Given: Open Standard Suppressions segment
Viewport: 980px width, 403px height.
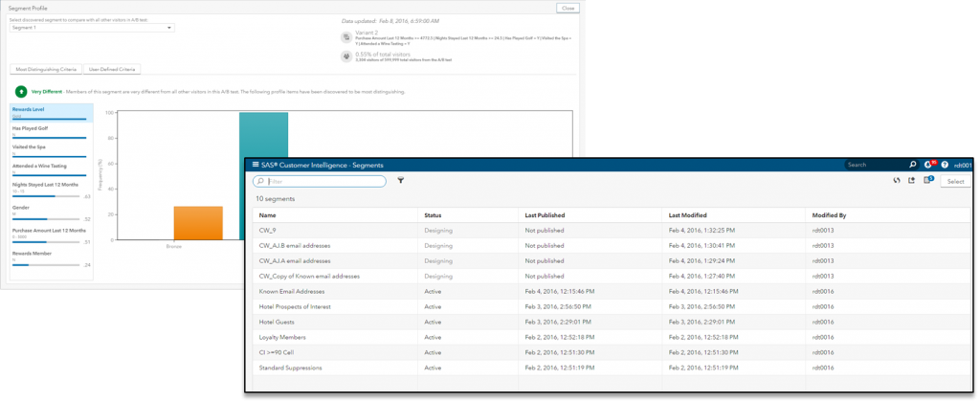Looking at the screenshot, I should click(291, 368).
